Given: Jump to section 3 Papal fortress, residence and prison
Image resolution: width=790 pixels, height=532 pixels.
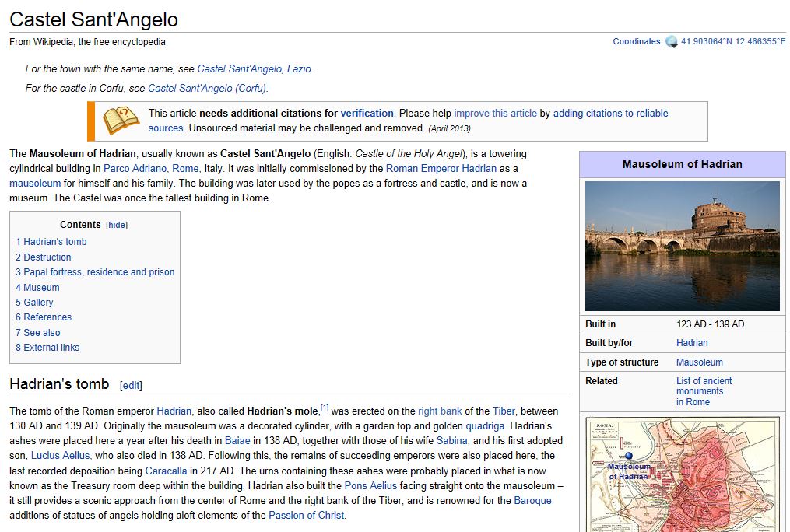Looking at the screenshot, I should point(95,271).
